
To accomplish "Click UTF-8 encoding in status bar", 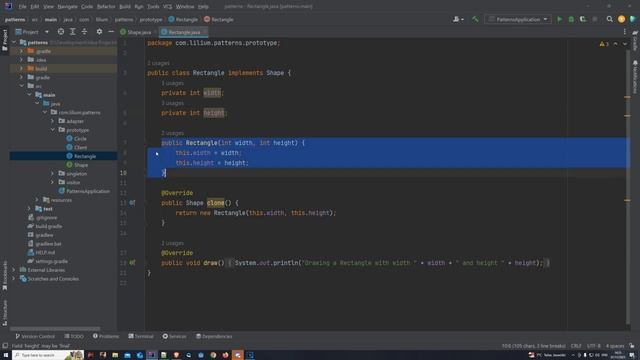I will [x=594, y=346].
